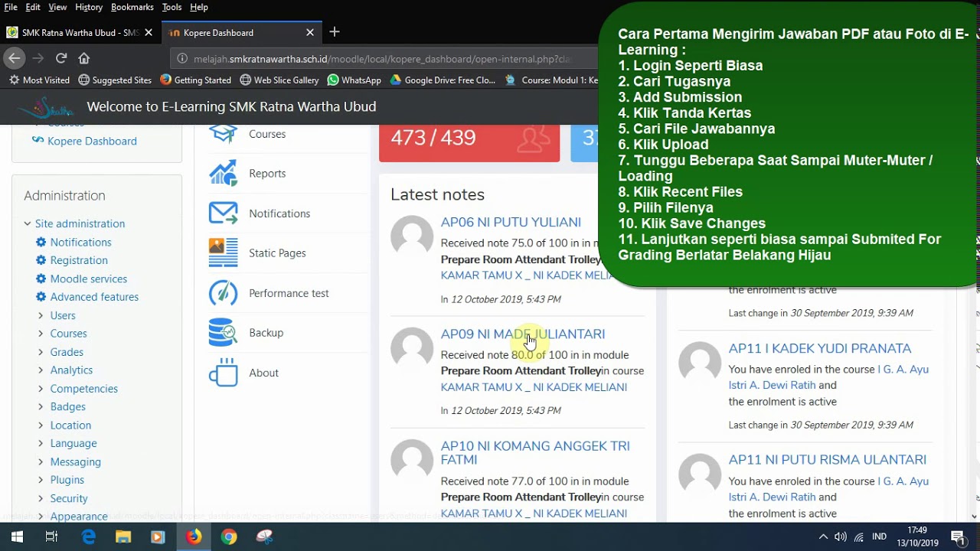Screen dimensions: 980x551
Task: Click the browser reload button
Action: (61, 58)
